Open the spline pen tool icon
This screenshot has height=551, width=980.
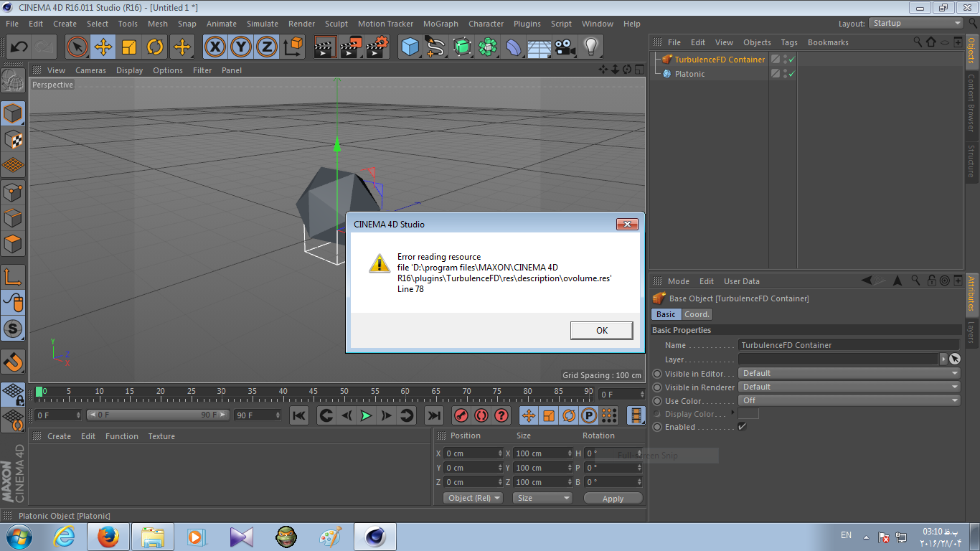point(435,47)
